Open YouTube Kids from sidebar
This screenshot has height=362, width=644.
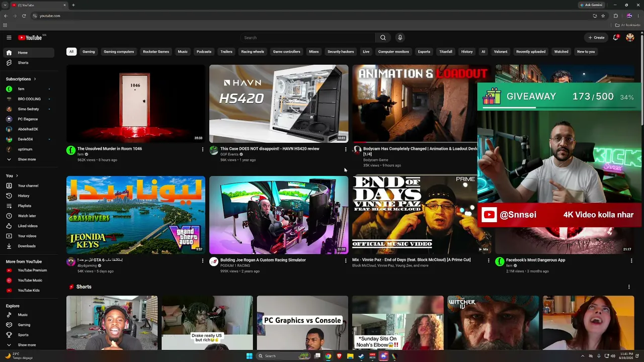29,290
